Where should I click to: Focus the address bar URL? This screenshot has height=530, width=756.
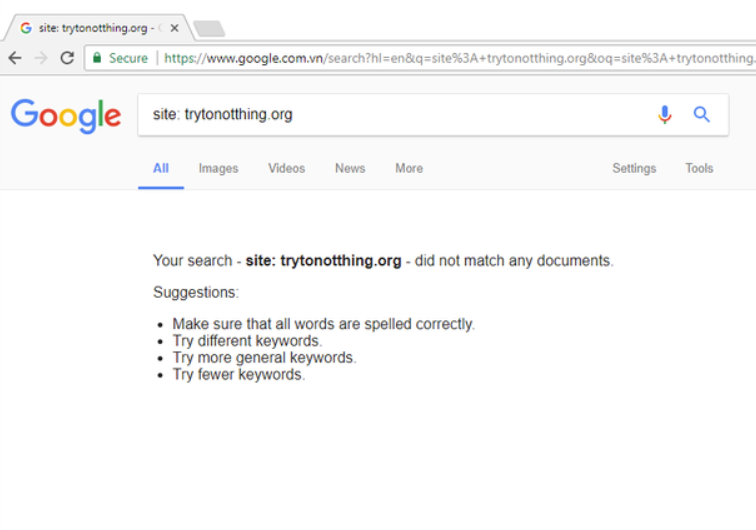[450, 58]
